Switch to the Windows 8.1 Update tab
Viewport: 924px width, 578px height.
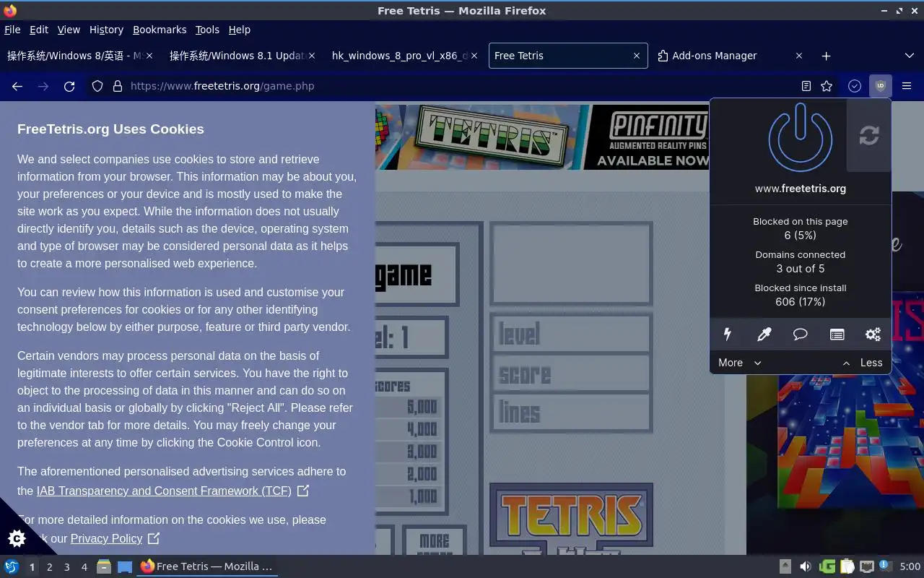click(x=244, y=56)
